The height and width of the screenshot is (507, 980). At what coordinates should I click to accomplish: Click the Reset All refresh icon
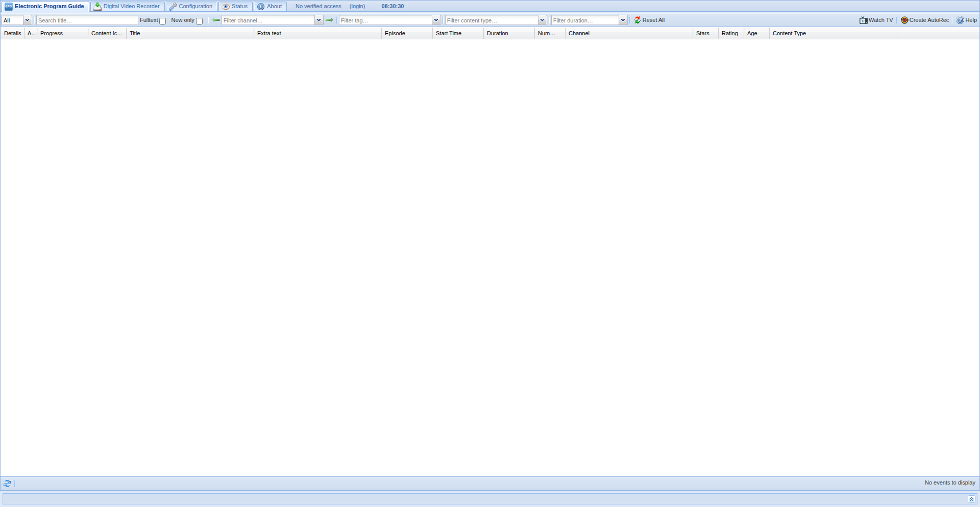(637, 20)
